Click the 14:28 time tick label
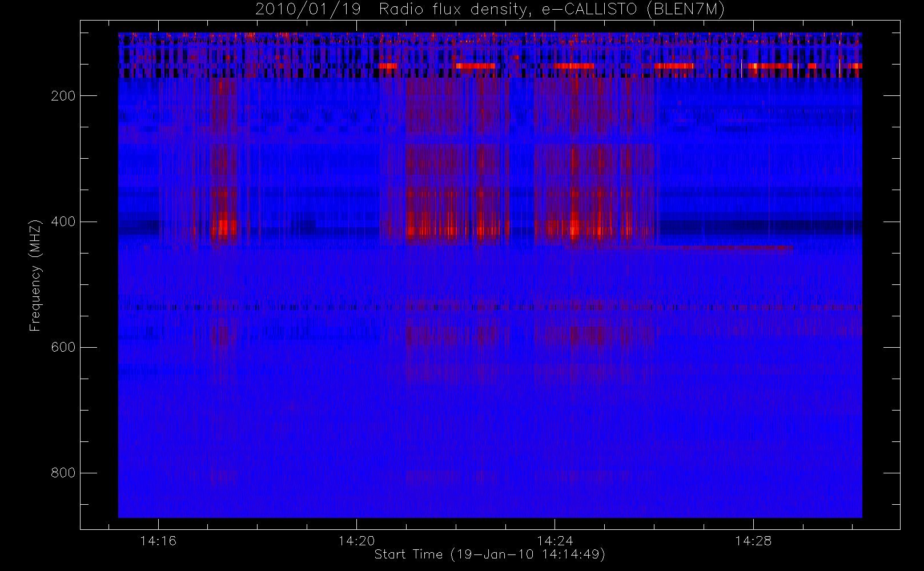This screenshot has height=571, width=924. click(x=753, y=541)
